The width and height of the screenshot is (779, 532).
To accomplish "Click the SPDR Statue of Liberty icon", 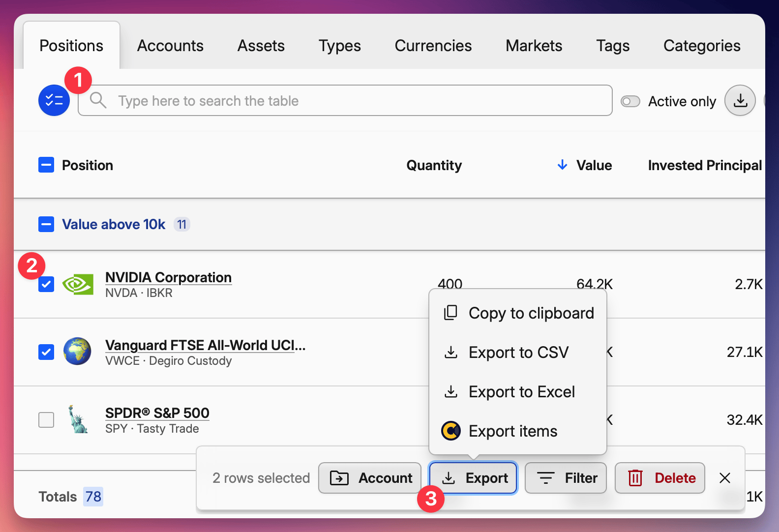I will point(78,419).
